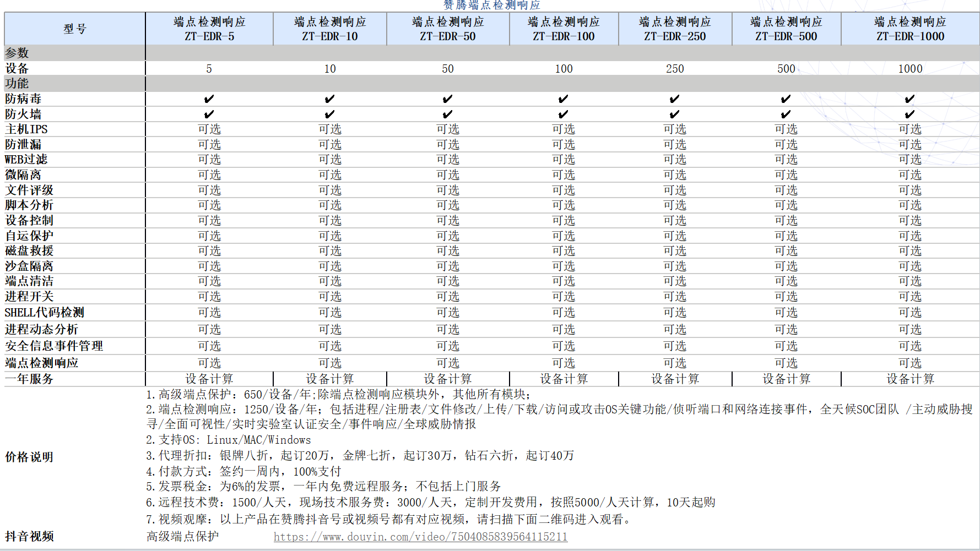
Task: Select the 抖音视频 label cell
Action: point(30,537)
